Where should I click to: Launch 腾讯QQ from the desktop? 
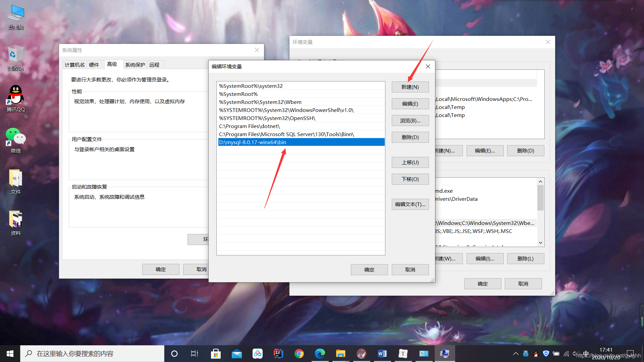click(16, 99)
